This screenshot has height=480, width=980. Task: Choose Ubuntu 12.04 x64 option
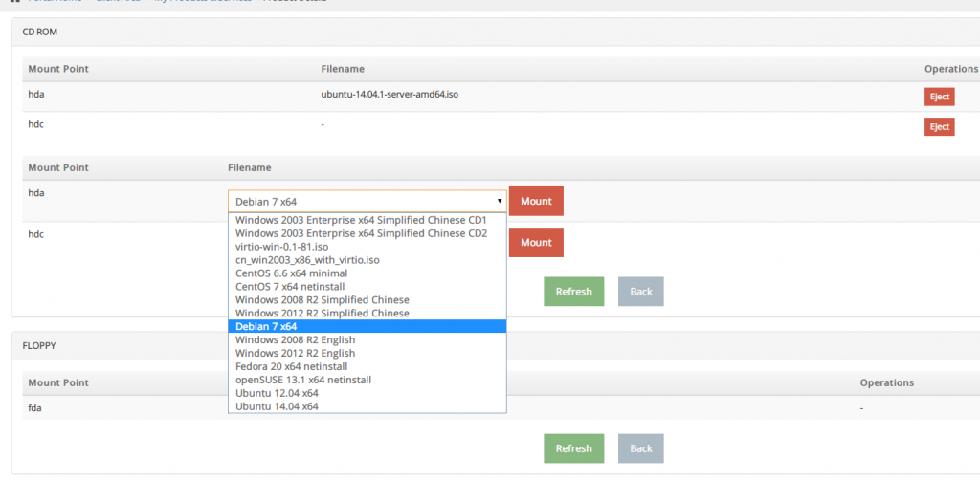[367, 393]
